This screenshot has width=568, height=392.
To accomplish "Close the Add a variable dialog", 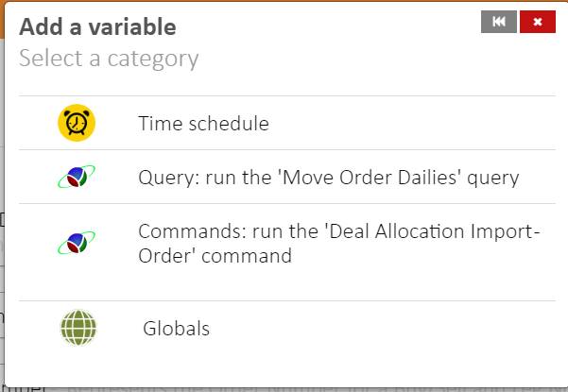I will click(537, 23).
